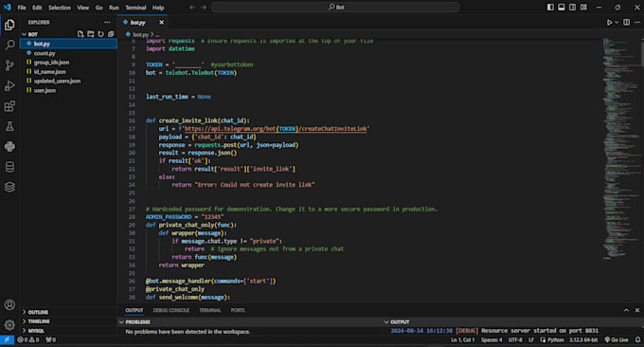Collapse the PROBLEMS panel section
Image resolution: width=644 pixels, height=347 pixels.
(121, 322)
